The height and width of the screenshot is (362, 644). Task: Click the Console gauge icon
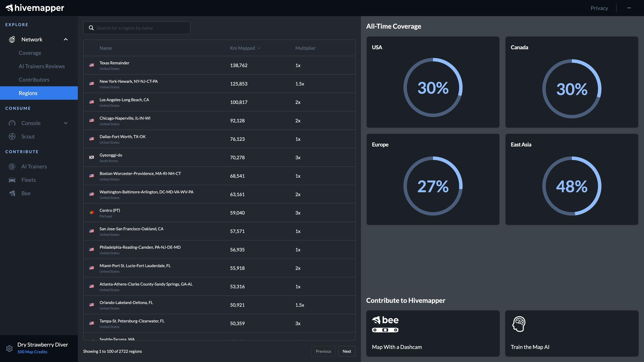click(12, 123)
